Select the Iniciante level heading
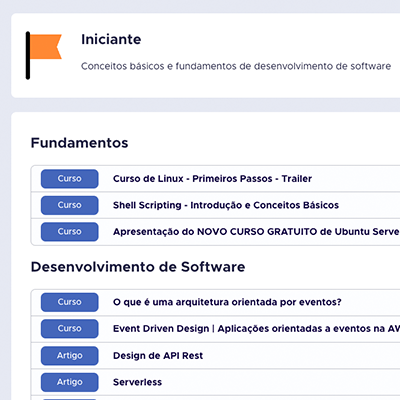This screenshot has height=400, width=400. click(x=111, y=39)
